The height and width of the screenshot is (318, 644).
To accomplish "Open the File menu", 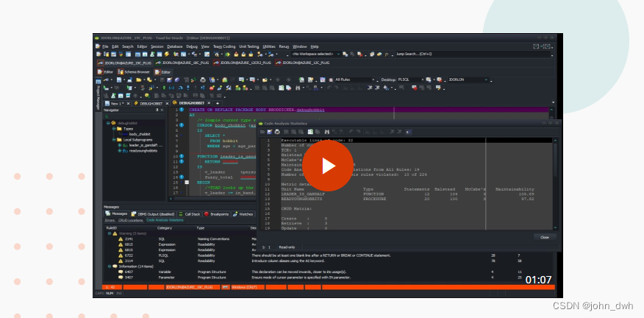I will [x=105, y=46].
